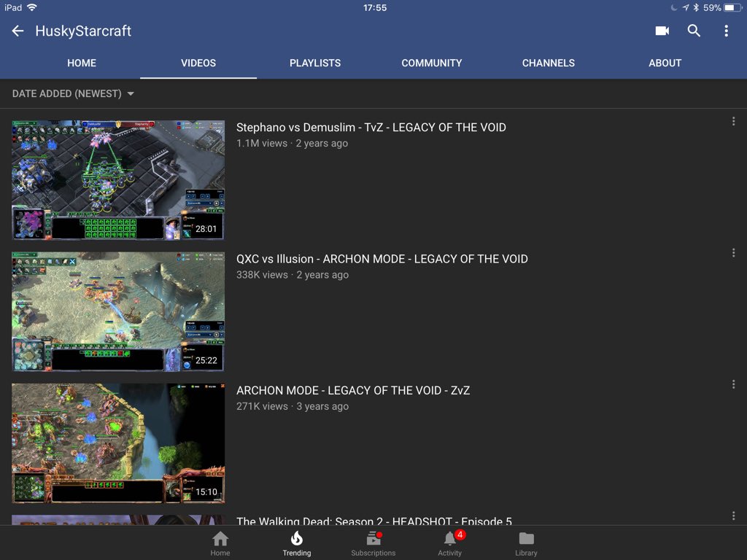
Task: Play the 15:10 ARCHON MODE ZvZ thumbnail
Action: pos(118,443)
